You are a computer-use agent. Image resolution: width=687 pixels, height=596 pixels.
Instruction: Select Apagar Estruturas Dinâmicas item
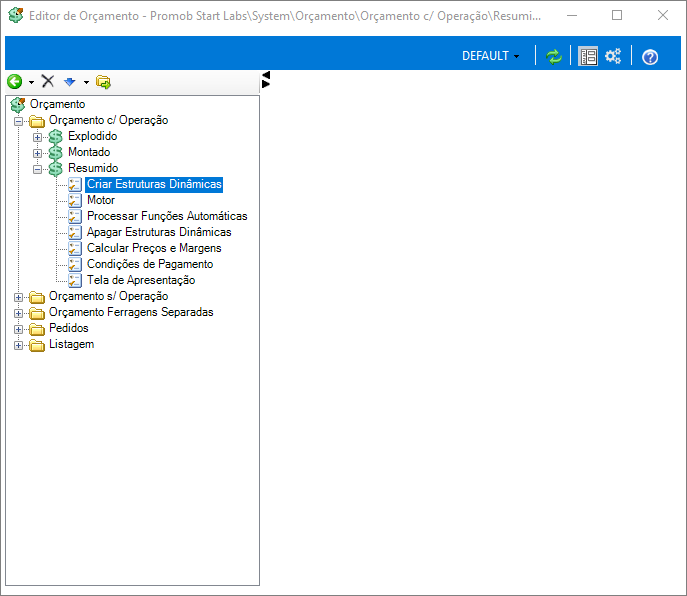point(159,232)
